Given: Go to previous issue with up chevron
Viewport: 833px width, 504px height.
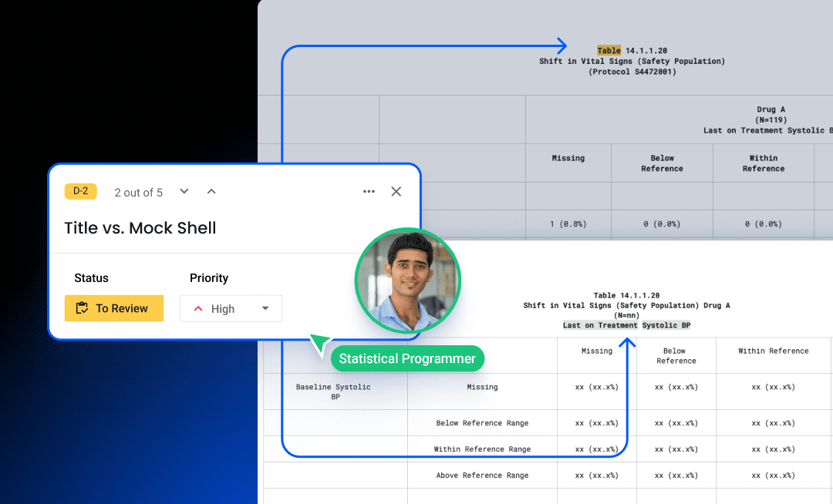Looking at the screenshot, I should [x=211, y=192].
